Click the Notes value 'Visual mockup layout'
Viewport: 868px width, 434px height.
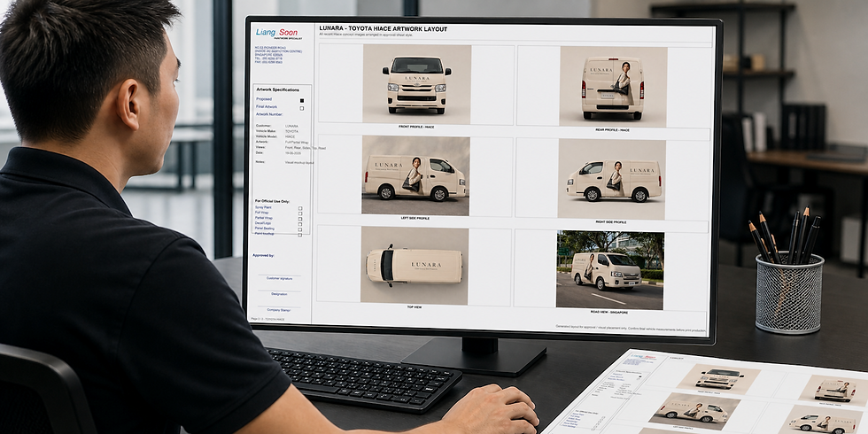299,163
